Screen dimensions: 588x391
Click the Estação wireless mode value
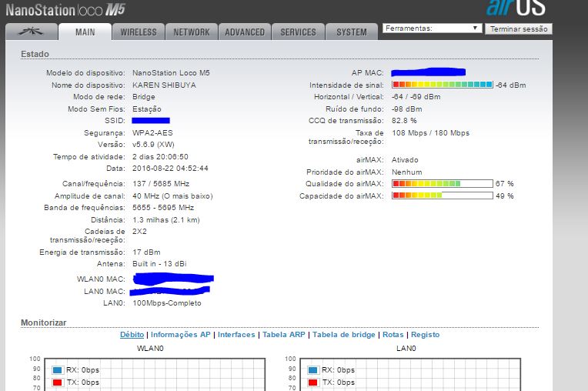coord(147,109)
